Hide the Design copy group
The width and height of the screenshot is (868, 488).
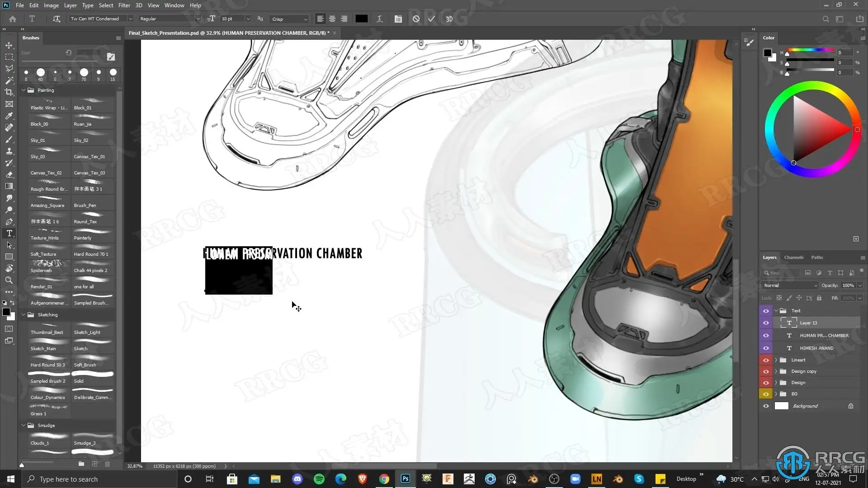[766, 371]
